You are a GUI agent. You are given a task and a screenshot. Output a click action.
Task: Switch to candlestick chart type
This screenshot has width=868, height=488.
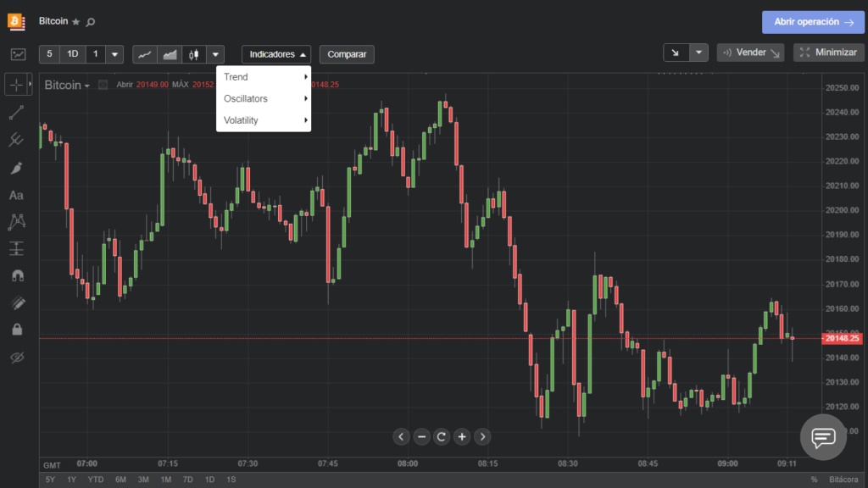[x=194, y=54]
